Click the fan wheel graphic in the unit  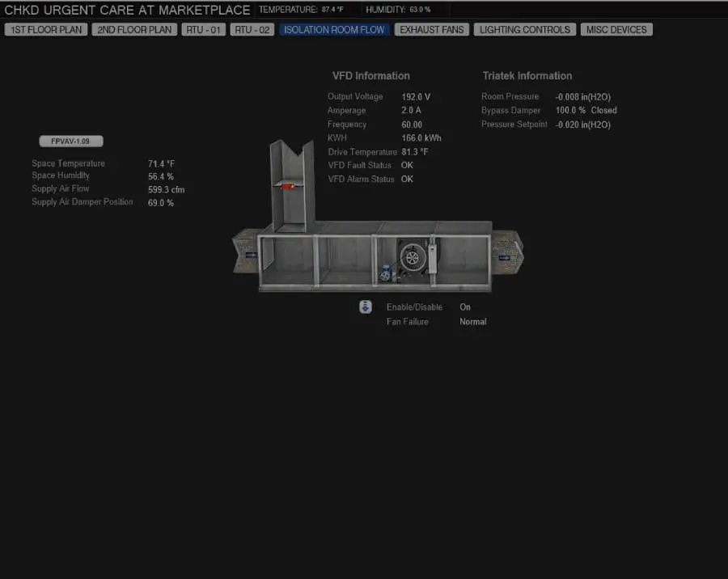point(413,258)
